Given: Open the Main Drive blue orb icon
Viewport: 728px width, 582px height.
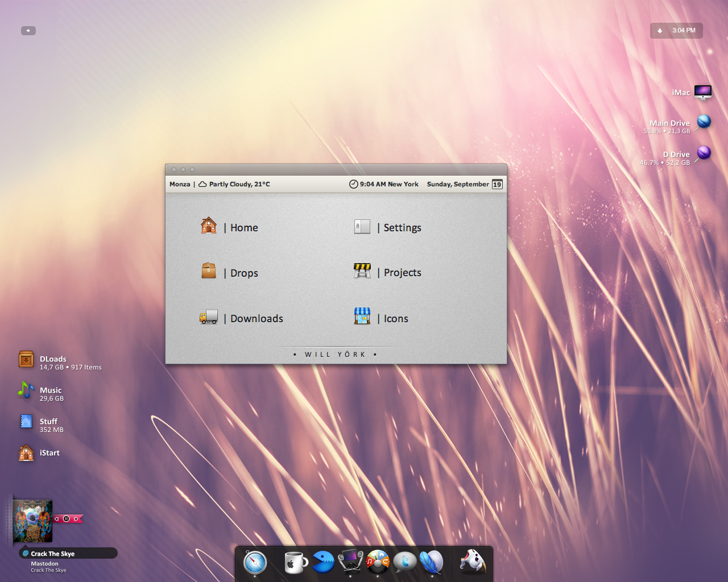Looking at the screenshot, I should [x=704, y=122].
